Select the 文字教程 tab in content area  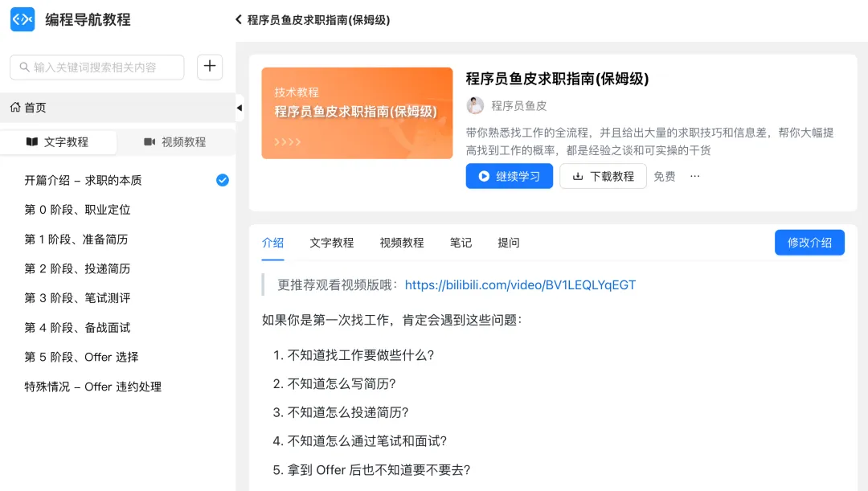pyautogui.click(x=332, y=243)
